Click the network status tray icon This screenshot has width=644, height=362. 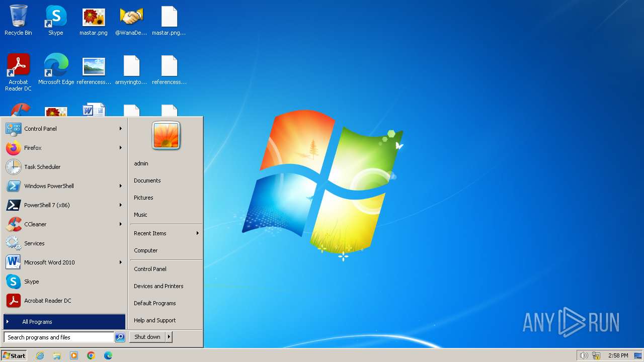tap(597, 355)
